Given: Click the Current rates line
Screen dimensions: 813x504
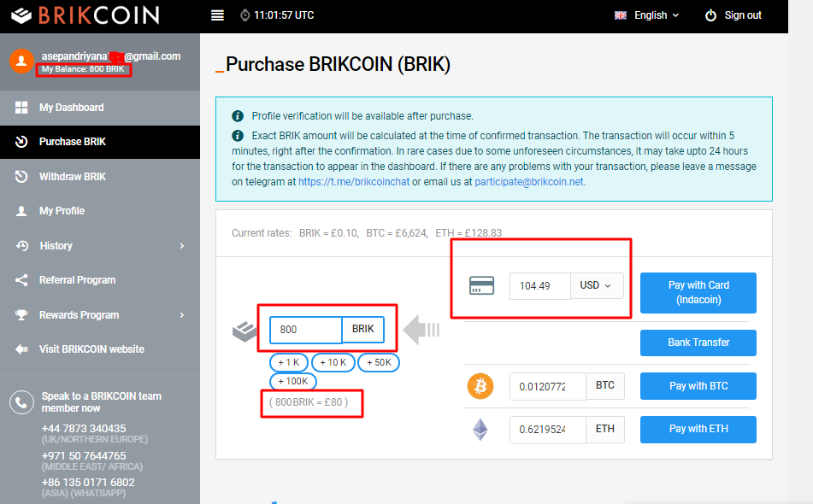Looking at the screenshot, I should pos(367,233).
